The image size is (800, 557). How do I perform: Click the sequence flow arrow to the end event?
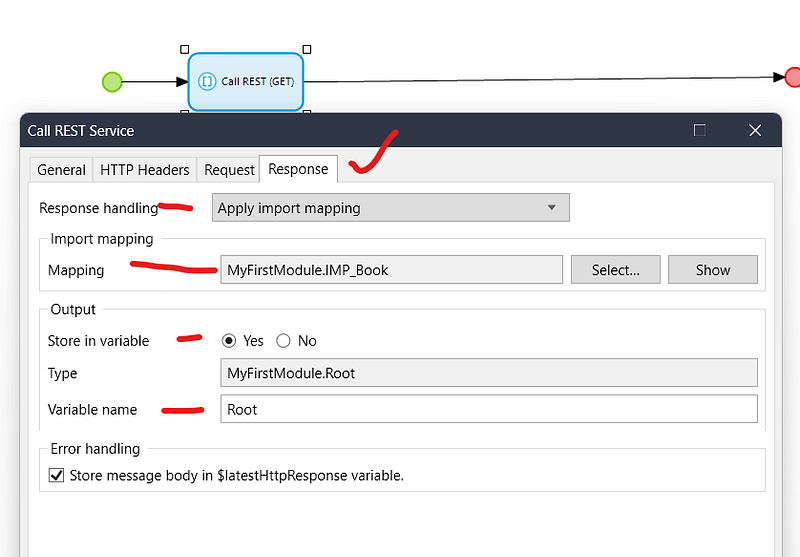click(x=540, y=79)
